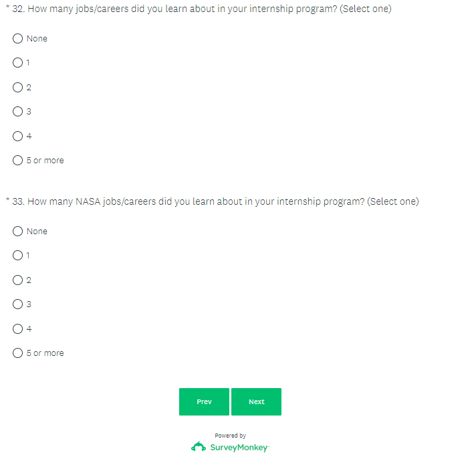Image resolution: width=476 pixels, height=455 pixels.
Task: Select 3 for question 32
Action: 18,112
